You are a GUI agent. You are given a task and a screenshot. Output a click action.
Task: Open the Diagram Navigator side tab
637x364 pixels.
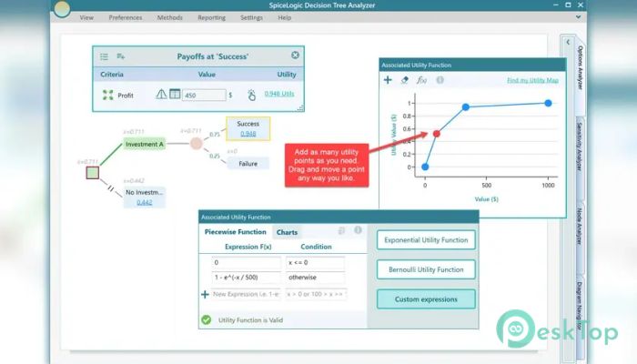pyautogui.click(x=581, y=306)
